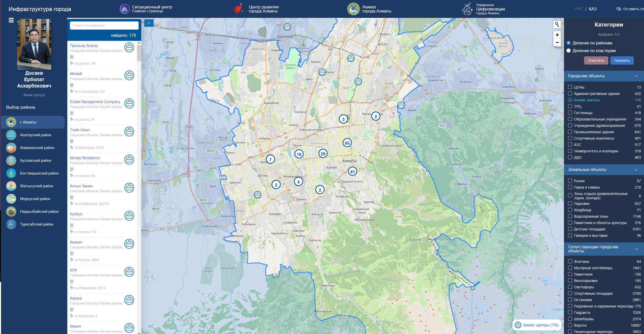Select г. Алматы district item
644x334 pixels.
(x=33, y=122)
